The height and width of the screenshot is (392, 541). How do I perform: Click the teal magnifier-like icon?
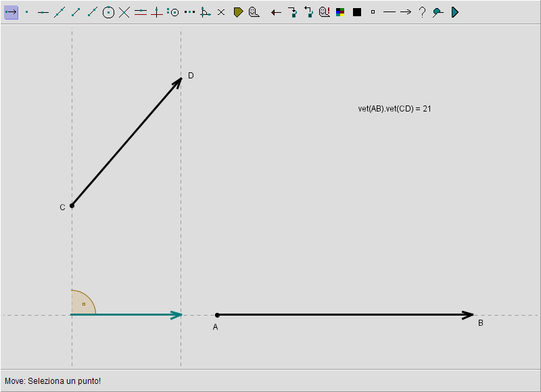438,12
